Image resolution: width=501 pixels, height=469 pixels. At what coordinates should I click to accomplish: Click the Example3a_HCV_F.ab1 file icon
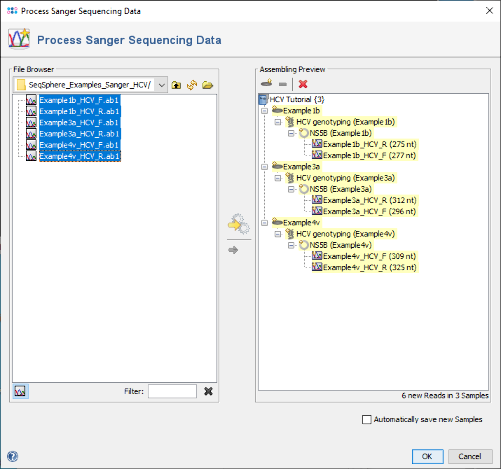31,123
